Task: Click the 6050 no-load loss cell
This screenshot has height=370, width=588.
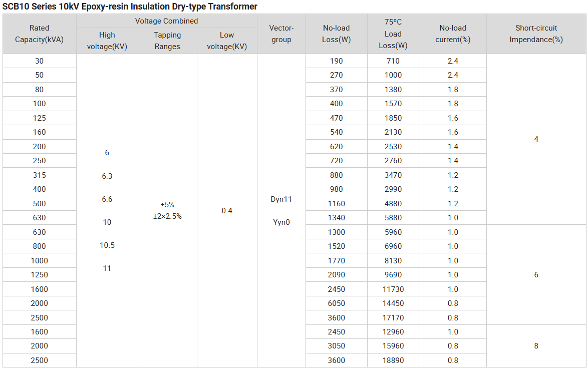Action: click(x=336, y=303)
